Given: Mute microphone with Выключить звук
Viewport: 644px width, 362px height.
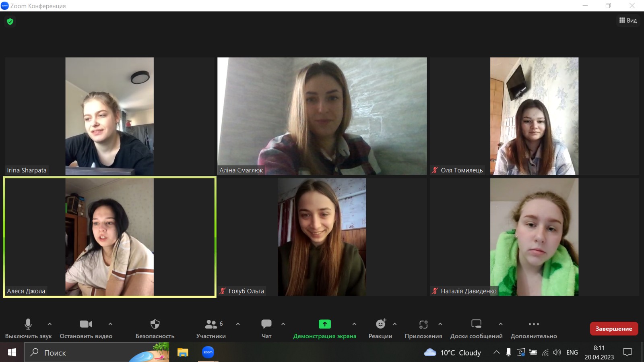Looking at the screenshot, I should click(x=28, y=325).
